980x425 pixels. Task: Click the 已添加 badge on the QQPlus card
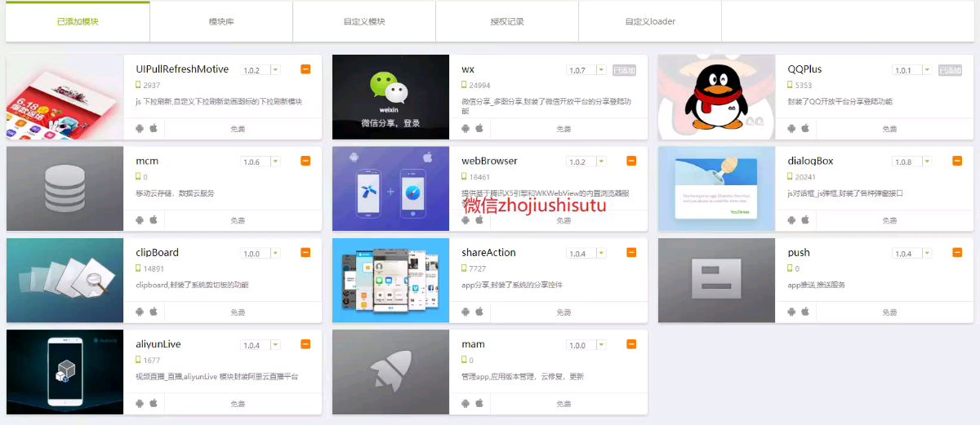click(950, 70)
